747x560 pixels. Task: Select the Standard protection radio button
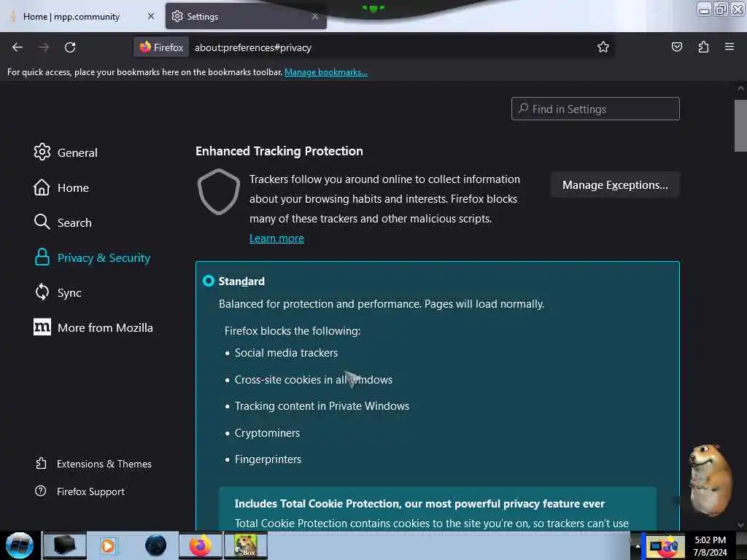pyautogui.click(x=209, y=281)
